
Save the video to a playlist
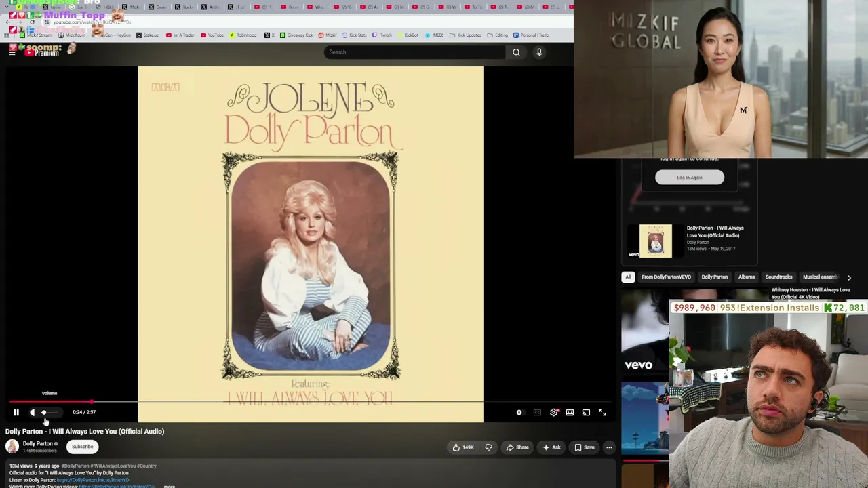585,447
